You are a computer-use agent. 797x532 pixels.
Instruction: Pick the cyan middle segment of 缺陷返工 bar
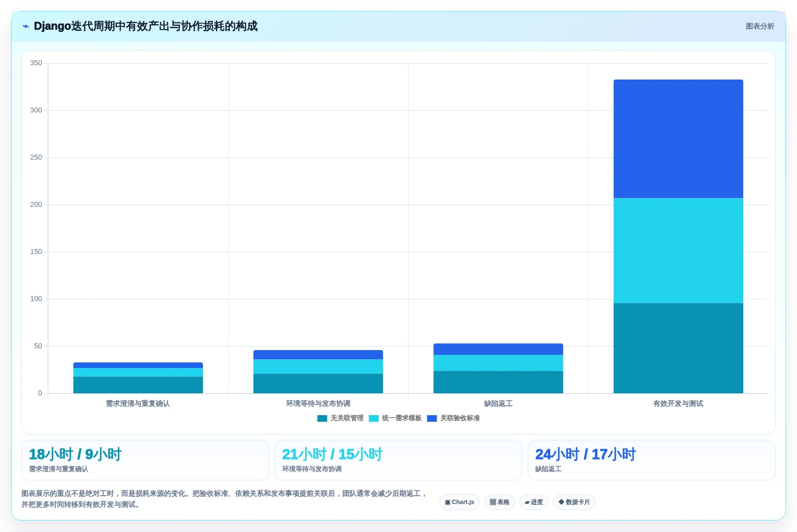[x=498, y=363]
